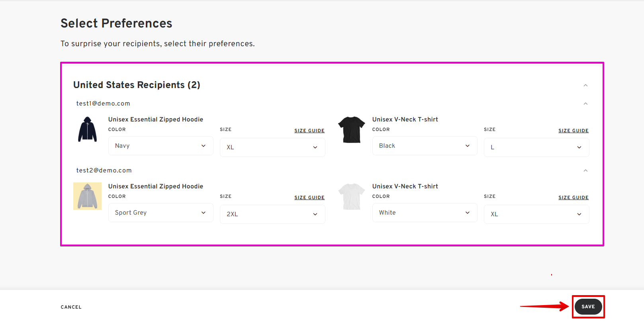Screen dimensions: 644x323
Task: Cancel selecting preferences
Action: pos(71,307)
